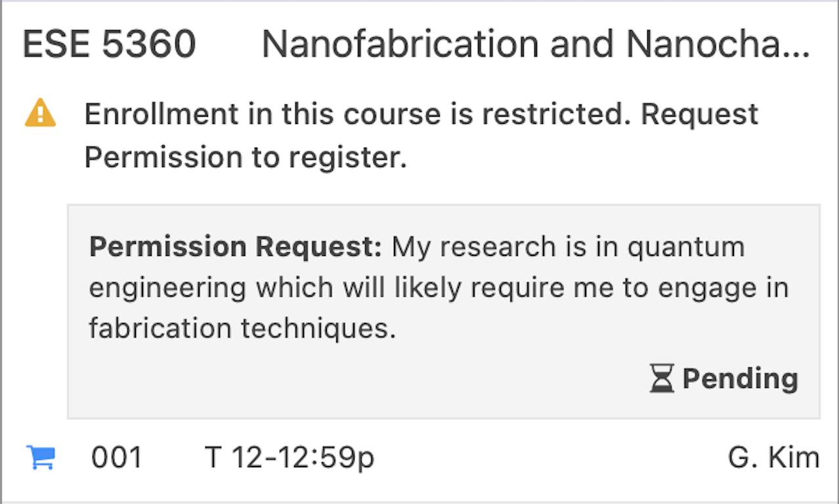Select the ESE 5360 course code
The image size is (839, 504).
pyautogui.click(x=109, y=45)
